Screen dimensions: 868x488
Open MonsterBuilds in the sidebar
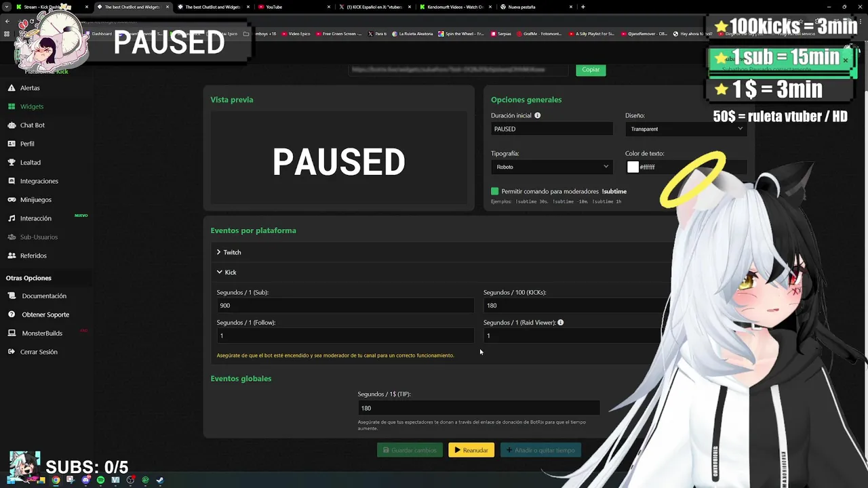coord(41,333)
